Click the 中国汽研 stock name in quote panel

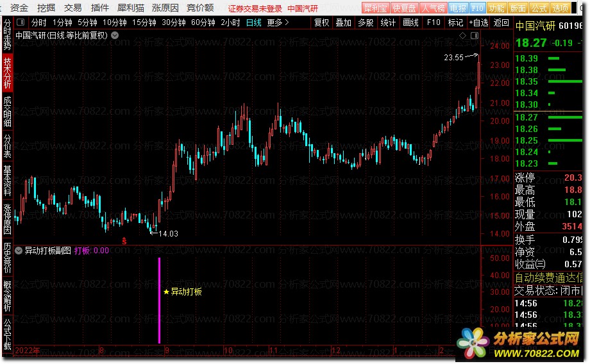(x=535, y=26)
